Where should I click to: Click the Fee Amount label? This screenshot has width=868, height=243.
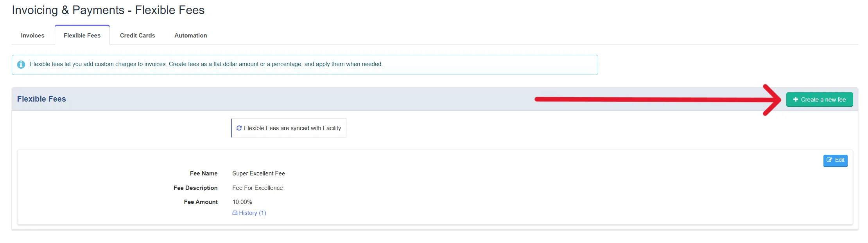coord(201,202)
